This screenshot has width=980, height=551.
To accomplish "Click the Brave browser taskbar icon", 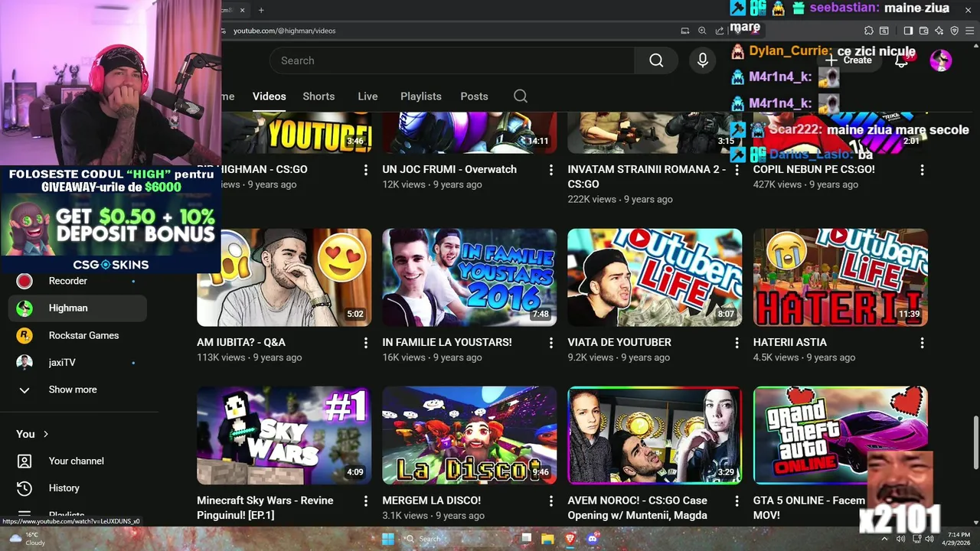I will tap(570, 539).
